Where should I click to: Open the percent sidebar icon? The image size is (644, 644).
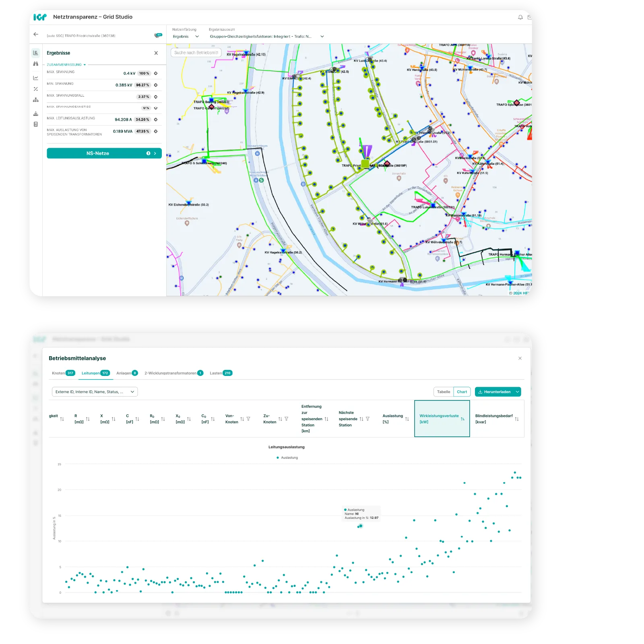(36, 89)
